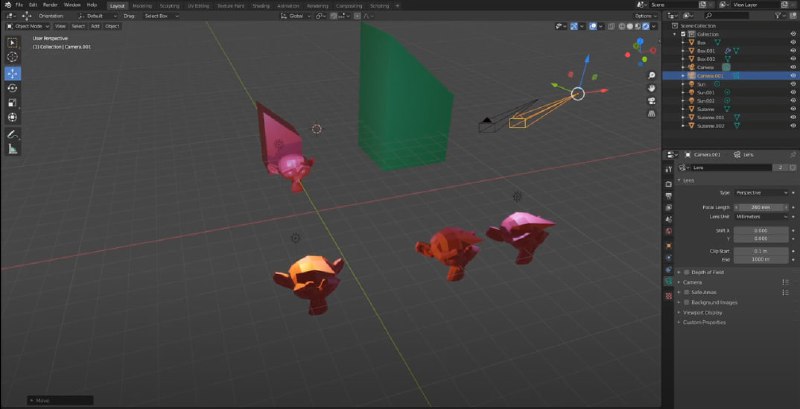
Task: Click the 3D viewport navigation gizmo
Action: tap(640, 52)
